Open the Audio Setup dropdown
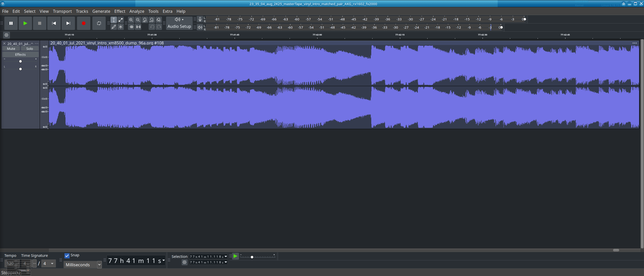Screen dimensions: 644x276 pos(179,23)
